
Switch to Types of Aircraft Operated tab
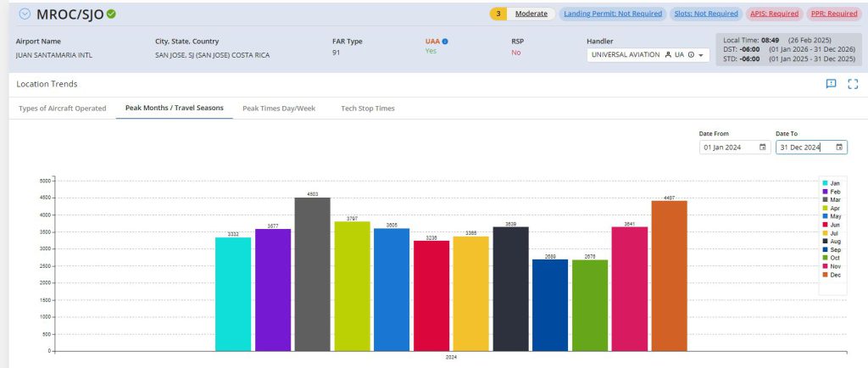(62, 109)
